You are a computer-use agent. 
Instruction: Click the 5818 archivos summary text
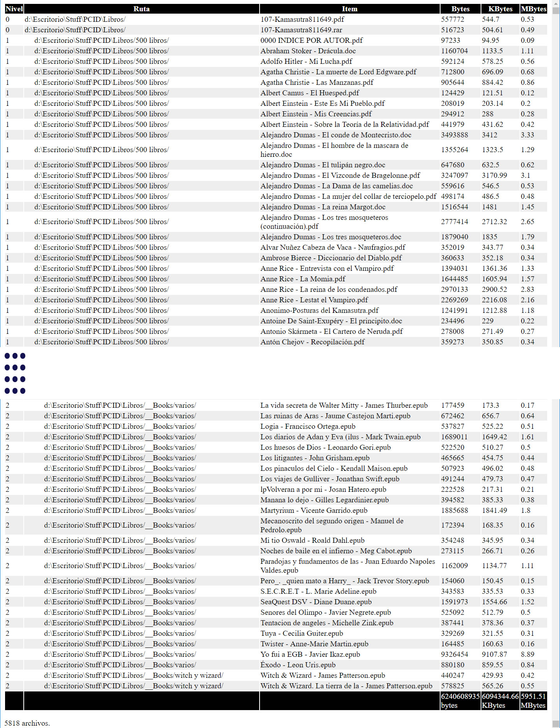[27, 723]
